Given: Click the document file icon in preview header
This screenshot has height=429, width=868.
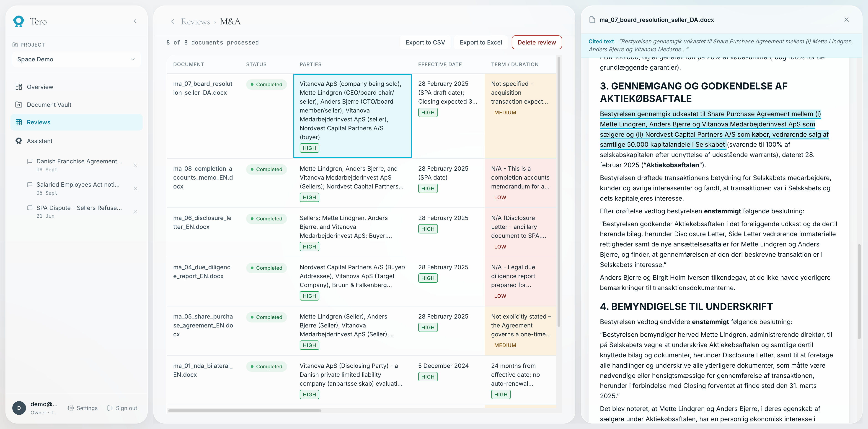Looking at the screenshot, I should coord(592,20).
